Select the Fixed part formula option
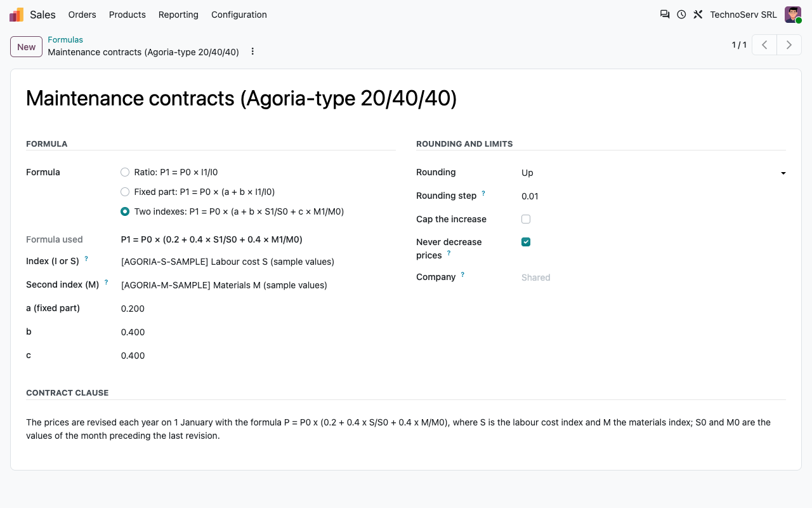This screenshot has width=812, height=508. (125, 192)
